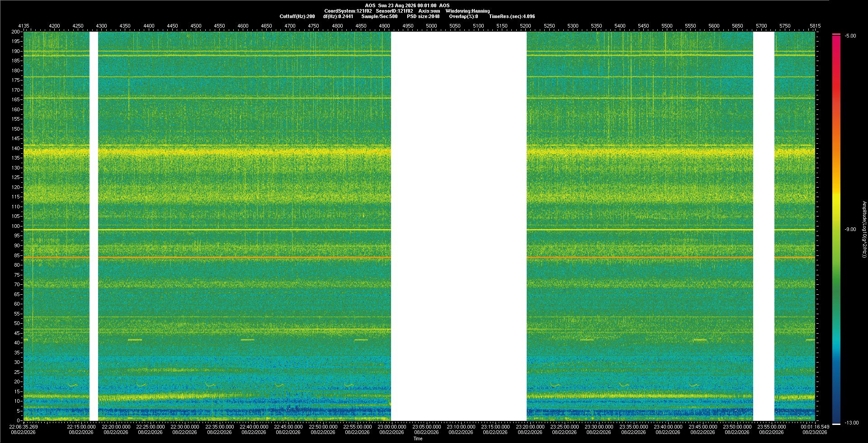Click the '4135' top-axis tick label

coord(24,26)
